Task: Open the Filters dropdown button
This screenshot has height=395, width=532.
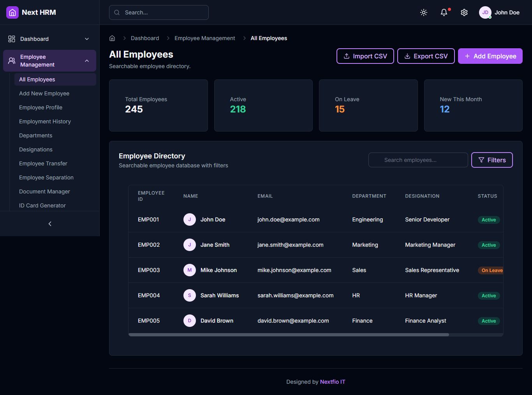Action: tap(492, 160)
